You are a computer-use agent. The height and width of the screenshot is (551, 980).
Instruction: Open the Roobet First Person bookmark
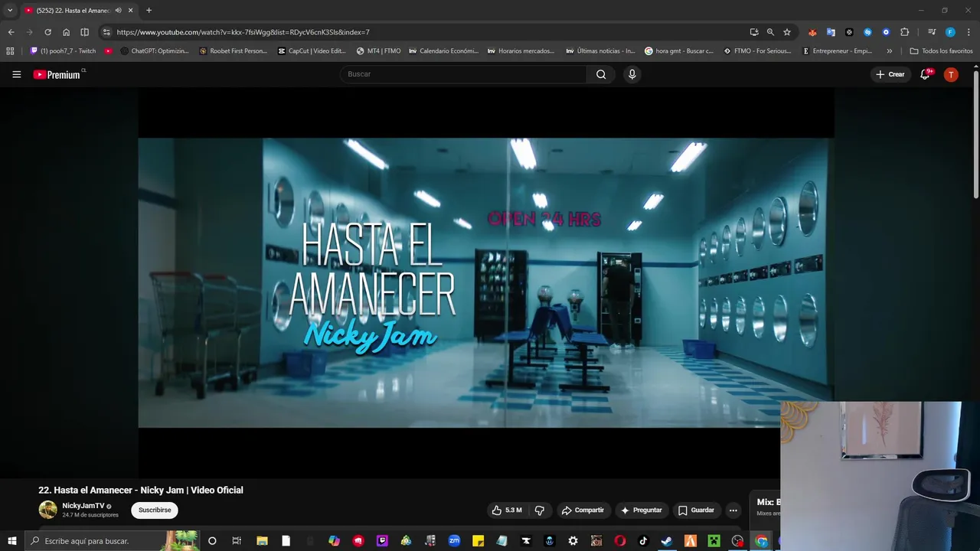(x=234, y=51)
